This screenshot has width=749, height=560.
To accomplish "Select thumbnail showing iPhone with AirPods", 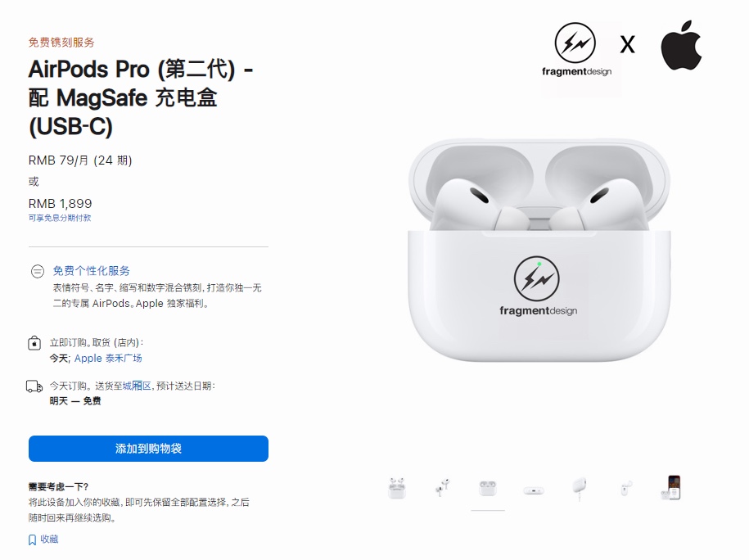I will 670,488.
